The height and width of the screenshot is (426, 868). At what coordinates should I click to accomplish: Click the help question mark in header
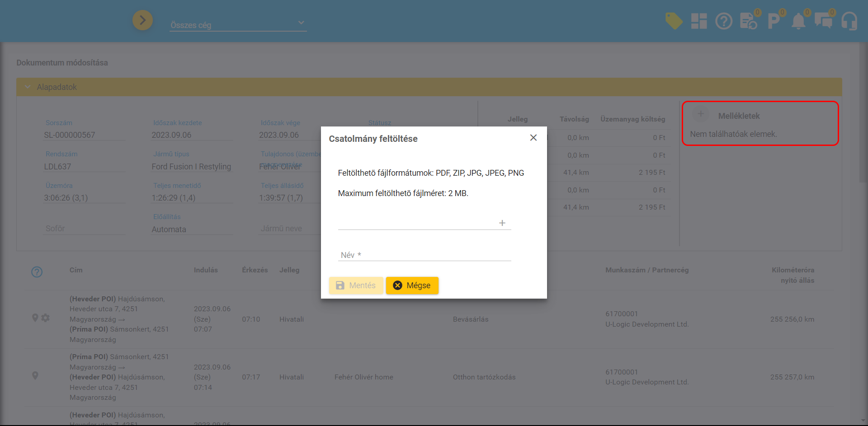tap(724, 21)
